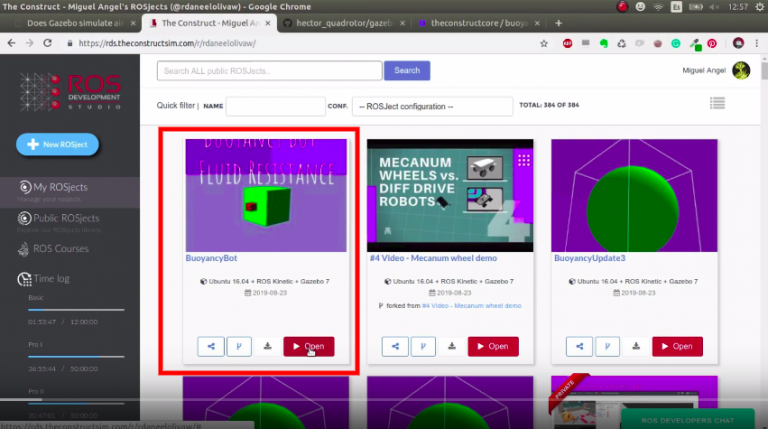Click the address bar URL
Viewport: 768px width, 429px height.
click(x=167, y=43)
